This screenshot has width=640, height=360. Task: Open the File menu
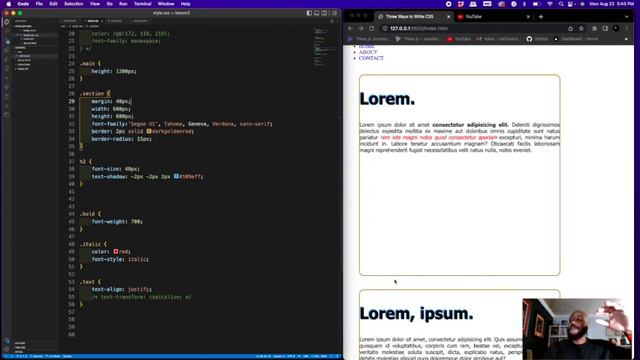coord(39,4)
